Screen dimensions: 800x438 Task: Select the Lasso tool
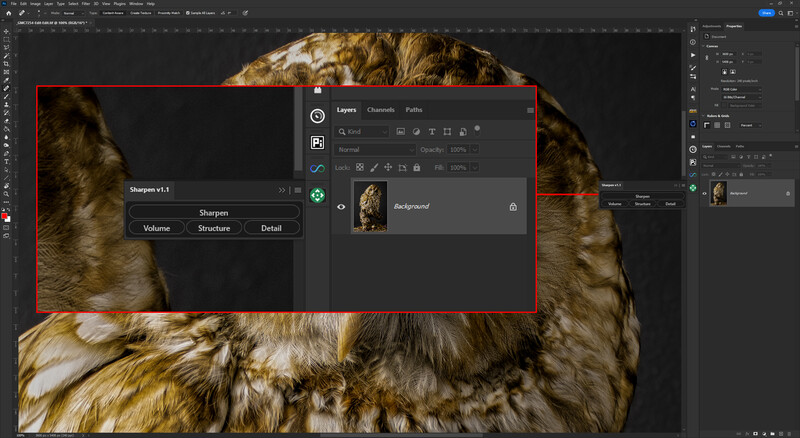click(x=6, y=47)
